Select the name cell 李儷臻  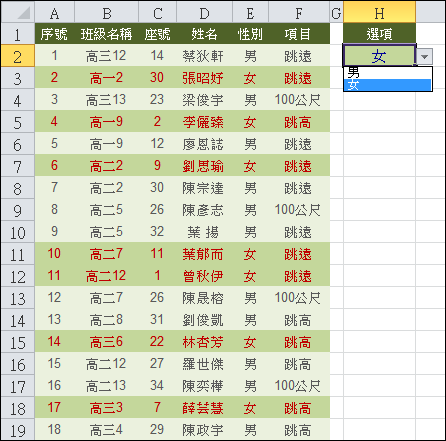point(204,122)
